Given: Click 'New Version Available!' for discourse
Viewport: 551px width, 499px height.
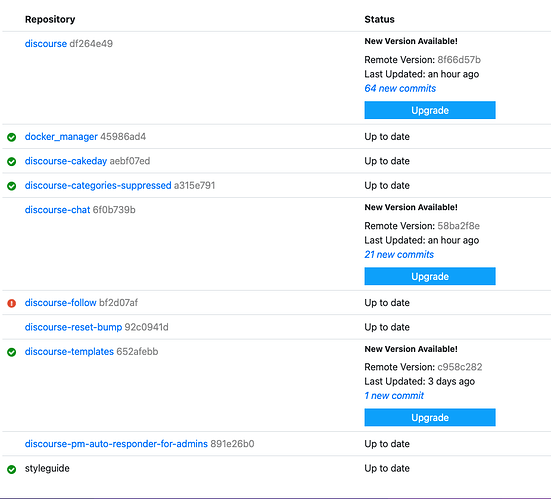Looking at the screenshot, I should click(x=411, y=41).
